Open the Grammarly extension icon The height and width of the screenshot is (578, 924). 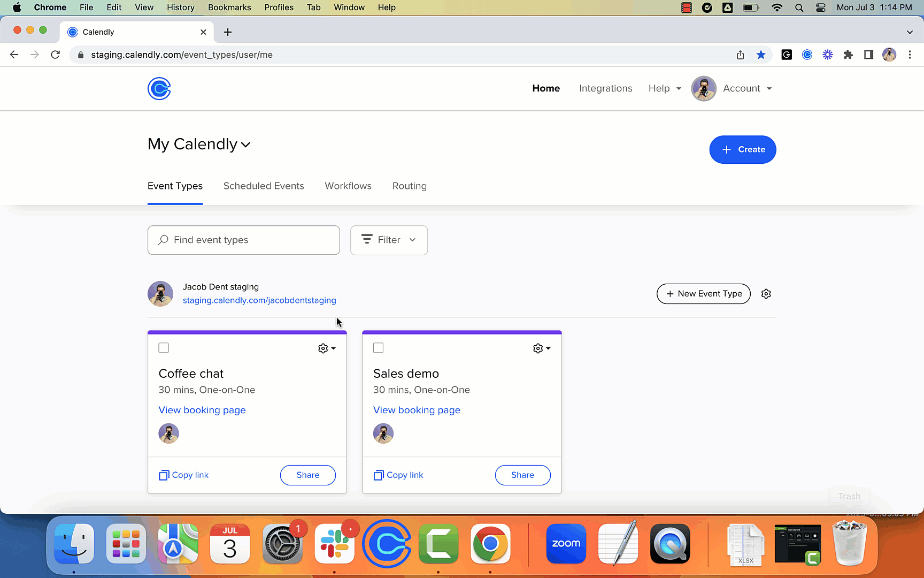(x=787, y=55)
